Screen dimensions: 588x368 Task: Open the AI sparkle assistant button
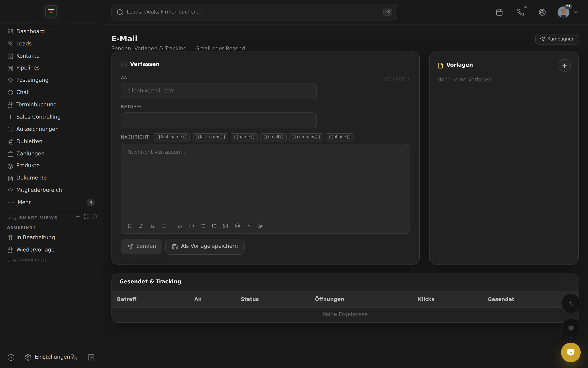pyautogui.click(x=571, y=304)
